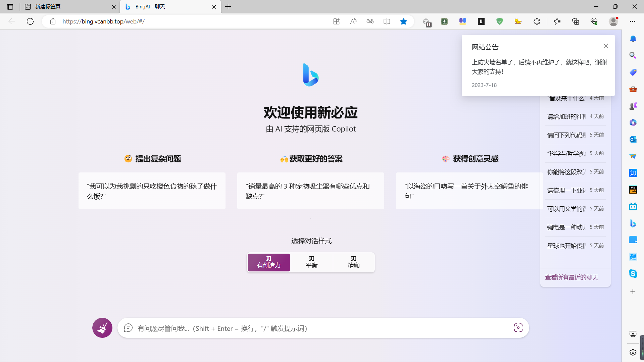Add a site to the sidebar

(x=633, y=292)
